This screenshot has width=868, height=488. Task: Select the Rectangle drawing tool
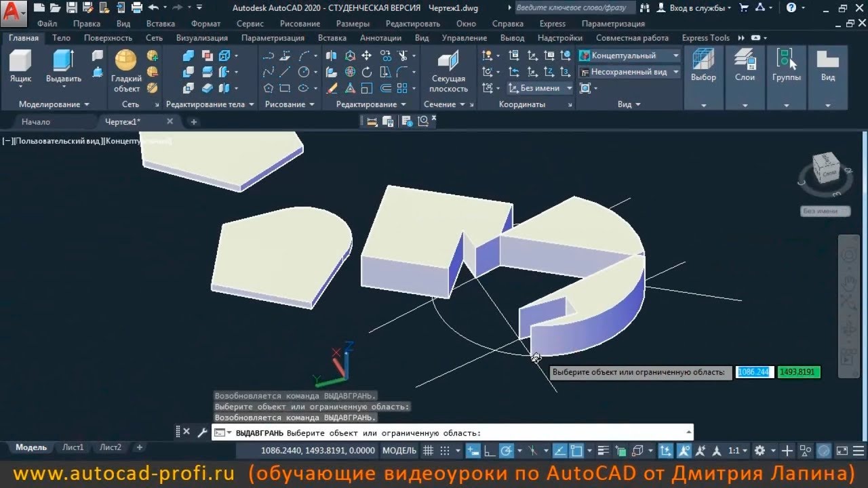pyautogui.click(x=285, y=88)
